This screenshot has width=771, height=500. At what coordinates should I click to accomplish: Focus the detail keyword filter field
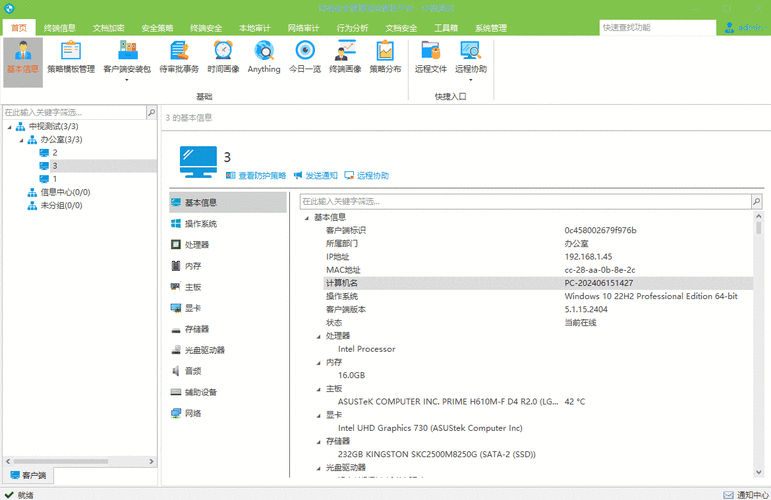tap(525, 201)
